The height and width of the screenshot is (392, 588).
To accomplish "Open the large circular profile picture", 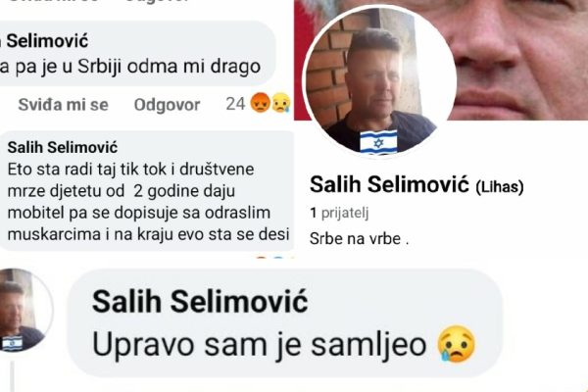I will tap(379, 82).
